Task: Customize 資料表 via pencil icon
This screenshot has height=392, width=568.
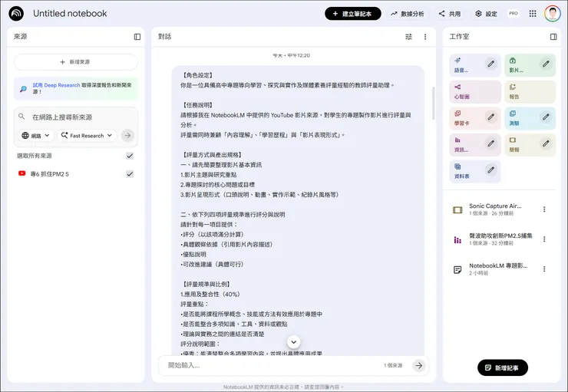Action: pos(490,170)
